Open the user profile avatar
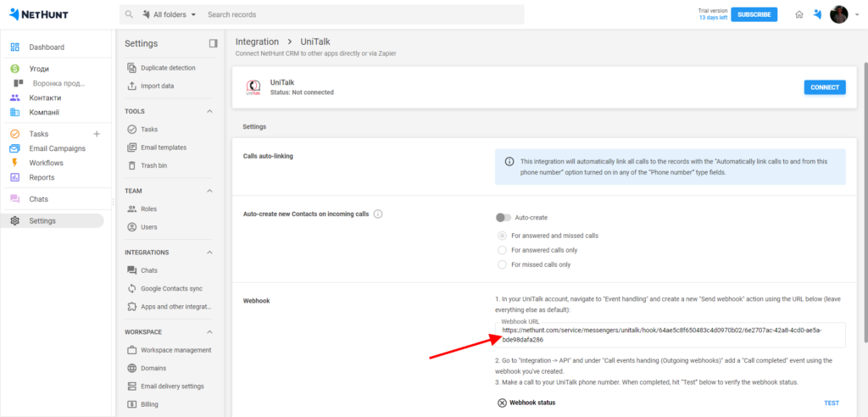The width and height of the screenshot is (868, 417). pos(838,14)
